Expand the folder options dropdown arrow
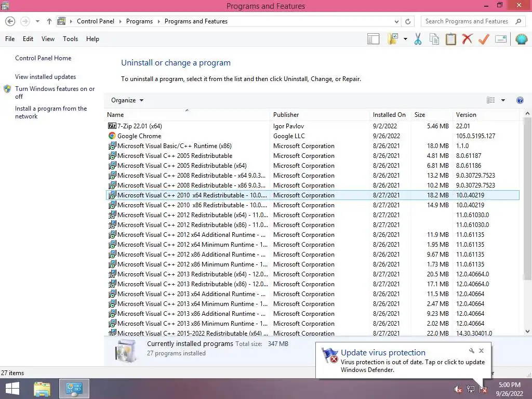 click(405, 39)
